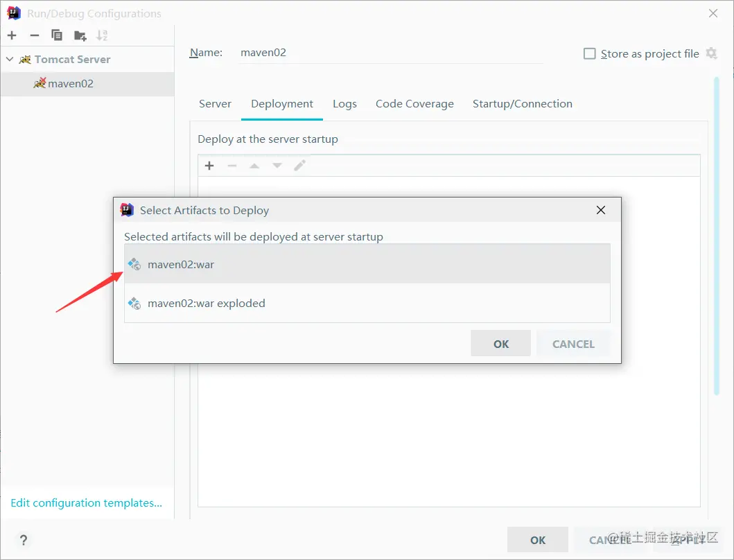Image resolution: width=734 pixels, height=560 pixels.
Task: Open the Logs tab
Action: 344,104
